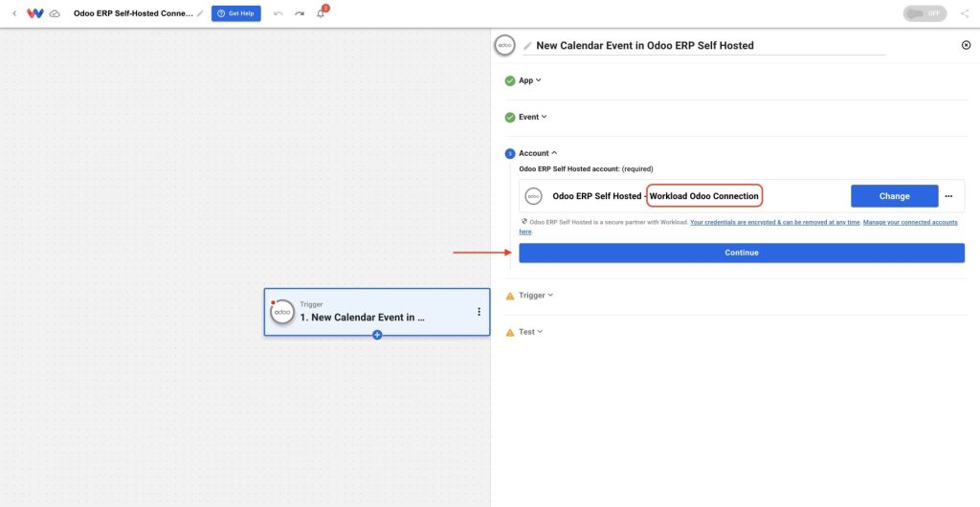Collapse the Account section
Screen dimensions: 980x507
click(x=538, y=153)
